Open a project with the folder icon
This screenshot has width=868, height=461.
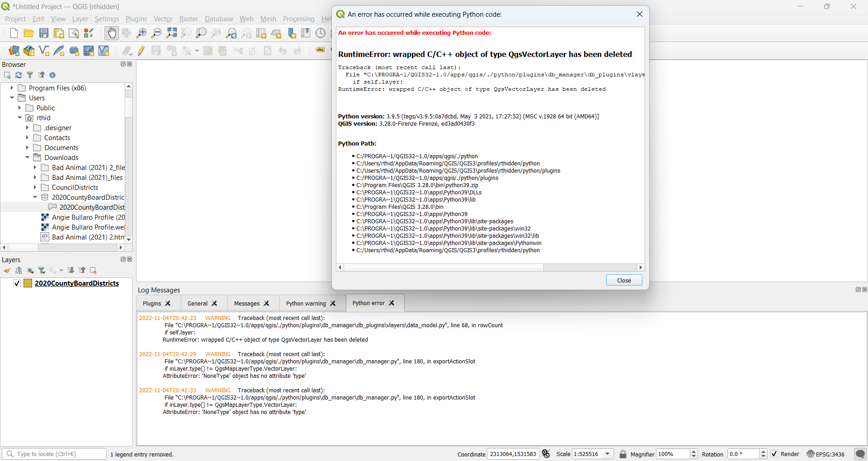(x=28, y=33)
